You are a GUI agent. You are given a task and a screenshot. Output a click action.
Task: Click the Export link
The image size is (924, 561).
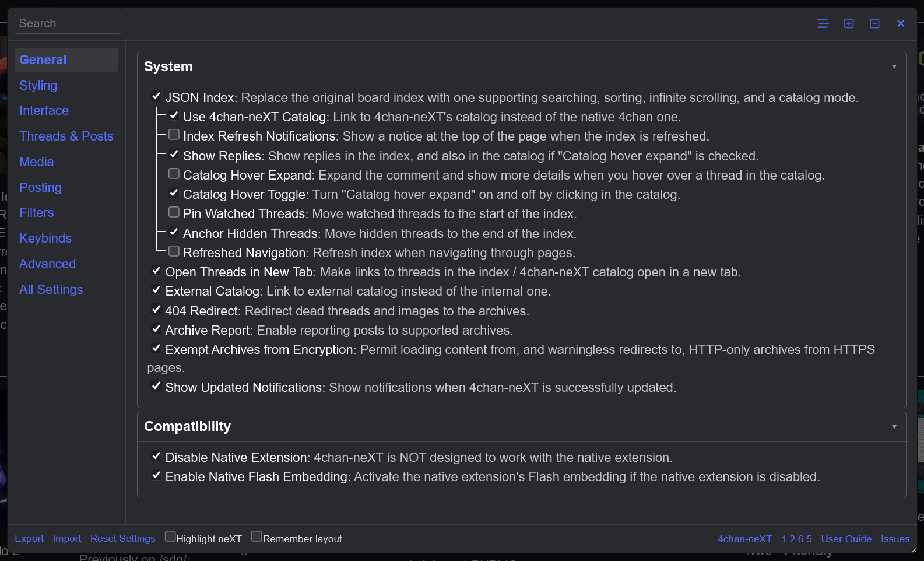(29, 538)
